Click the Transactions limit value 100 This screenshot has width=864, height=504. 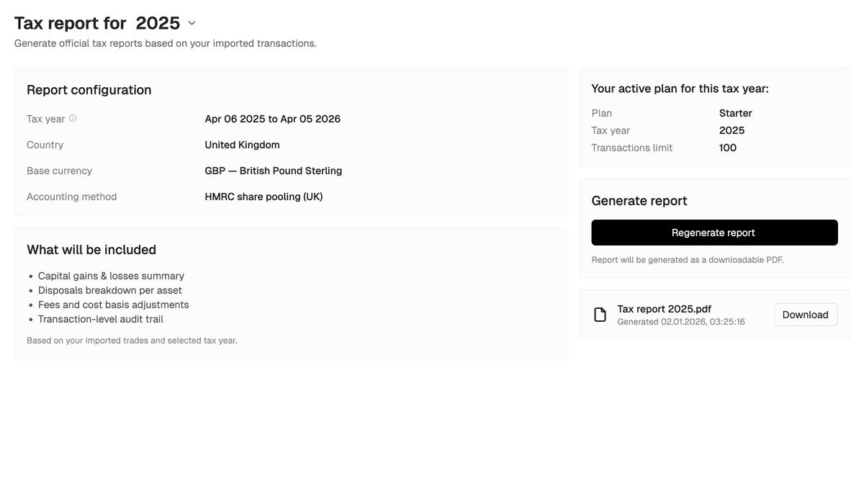coord(727,148)
